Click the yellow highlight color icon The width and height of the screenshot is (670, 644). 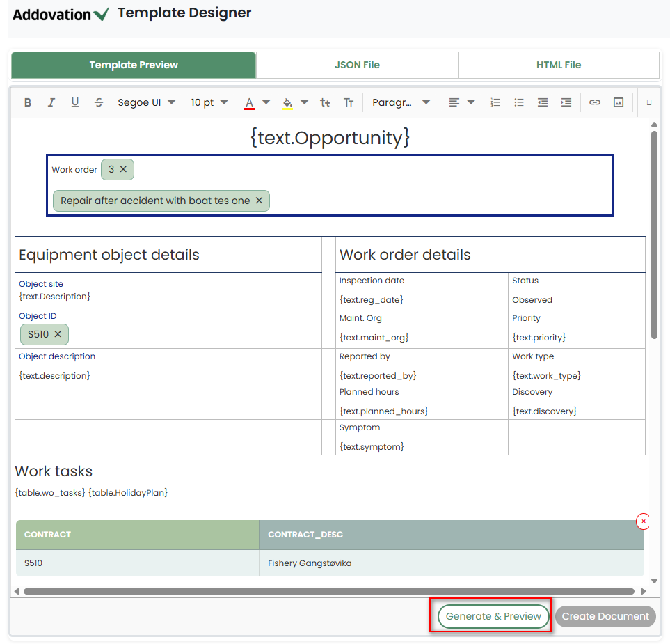[x=287, y=102]
